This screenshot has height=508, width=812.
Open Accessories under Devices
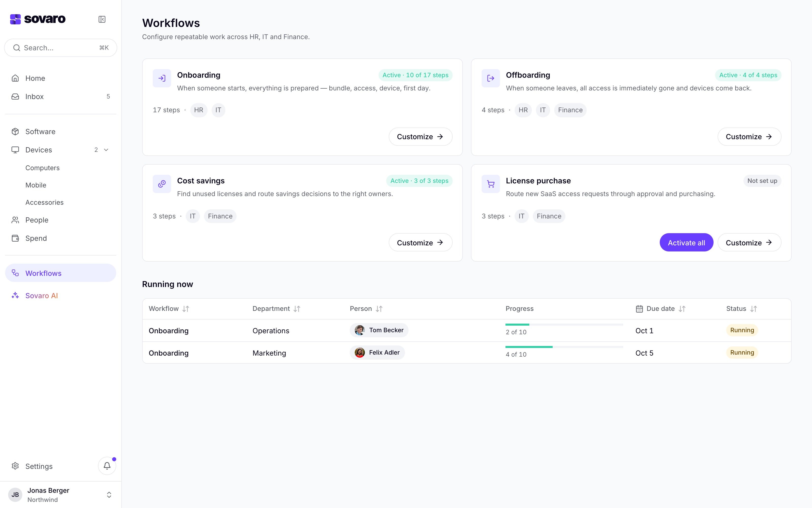pyautogui.click(x=44, y=202)
